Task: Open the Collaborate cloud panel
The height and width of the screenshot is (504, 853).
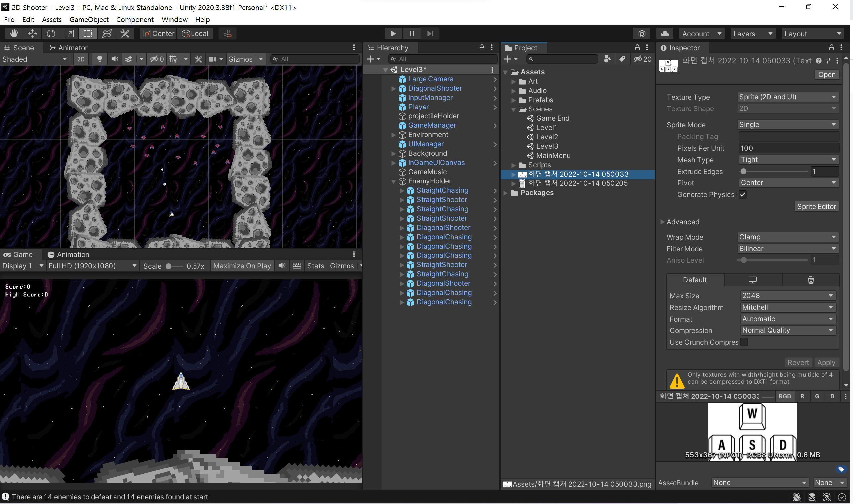Action: pos(664,33)
